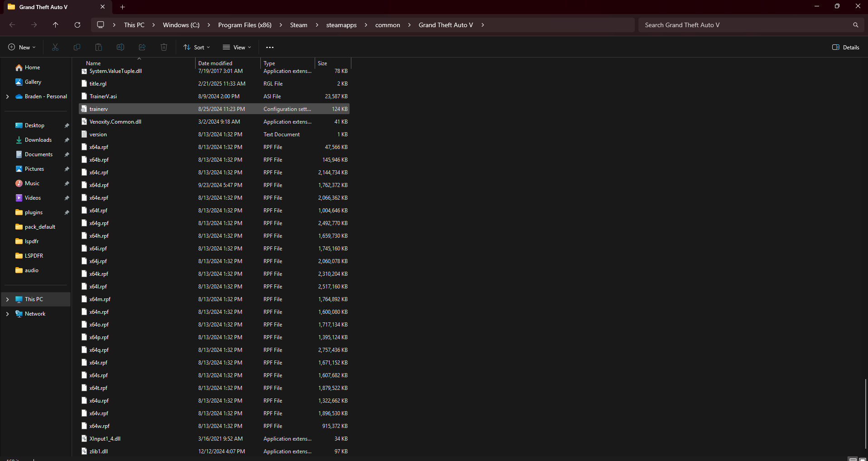The height and width of the screenshot is (461, 868).
Task: Go forward with the right arrow
Action: [34, 25]
